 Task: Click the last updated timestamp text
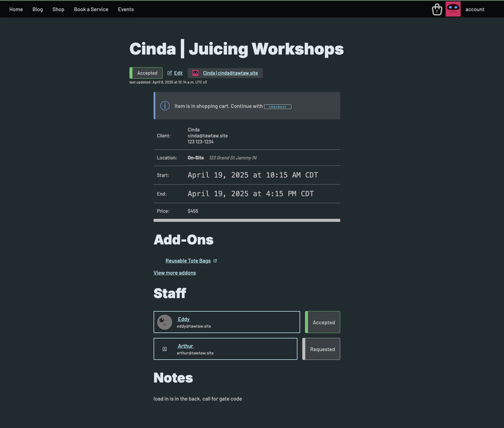tap(168, 82)
